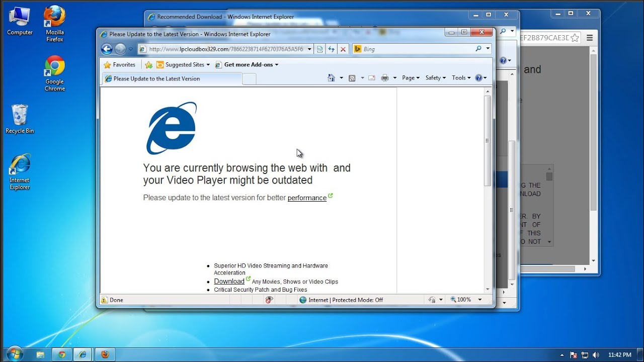Open a new tab in front IE
Viewport: 644px width, 362px height.
tap(249, 78)
